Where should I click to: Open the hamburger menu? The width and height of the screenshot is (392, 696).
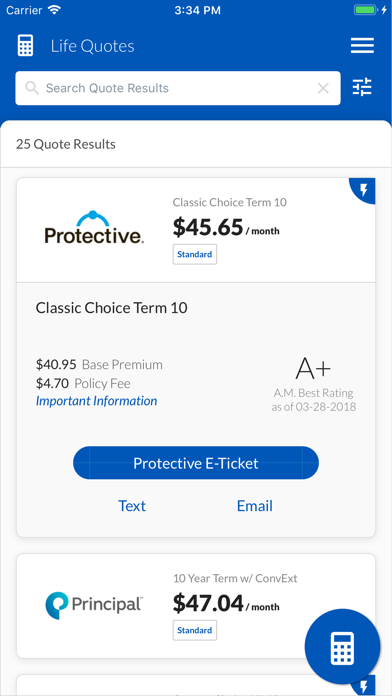click(x=362, y=46)
